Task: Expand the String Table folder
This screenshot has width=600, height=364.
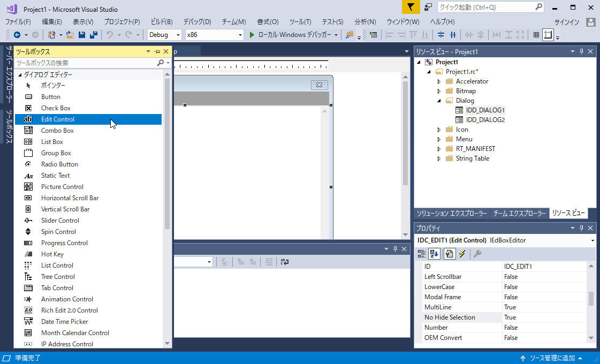Action: (439, 158)
